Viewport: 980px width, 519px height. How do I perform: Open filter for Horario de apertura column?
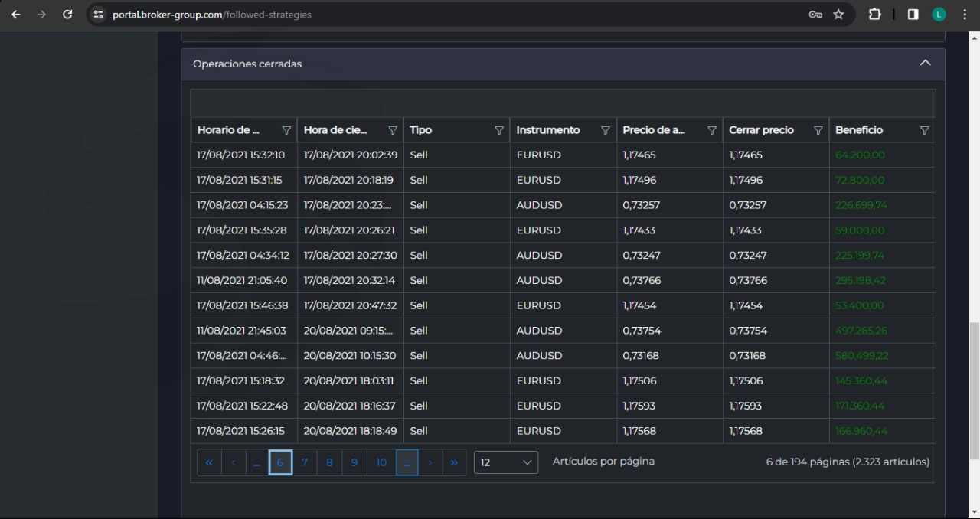tap(286, 130)
